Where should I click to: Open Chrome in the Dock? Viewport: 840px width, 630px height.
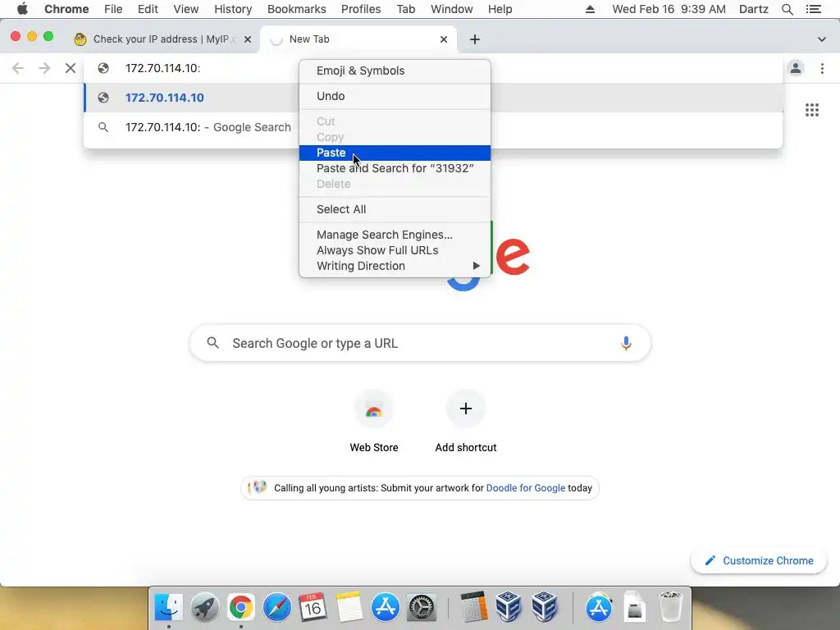click(240, 608)
